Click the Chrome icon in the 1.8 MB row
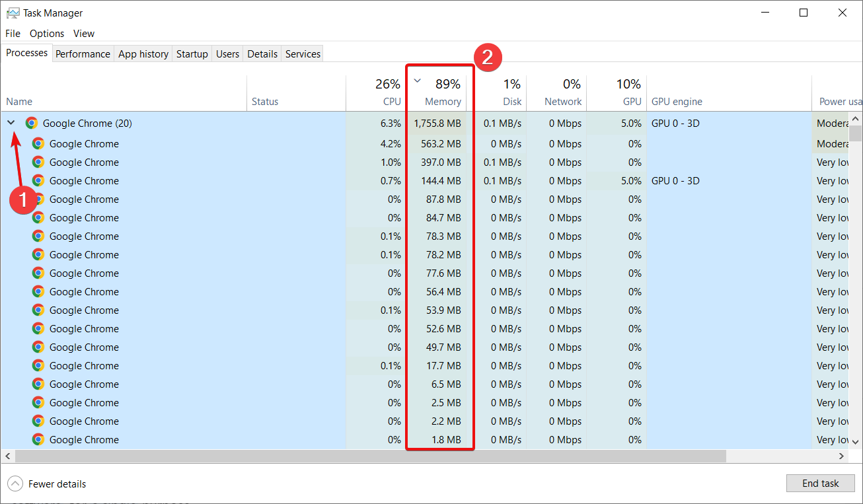This screenshot has width=863, height=504. 38,440
